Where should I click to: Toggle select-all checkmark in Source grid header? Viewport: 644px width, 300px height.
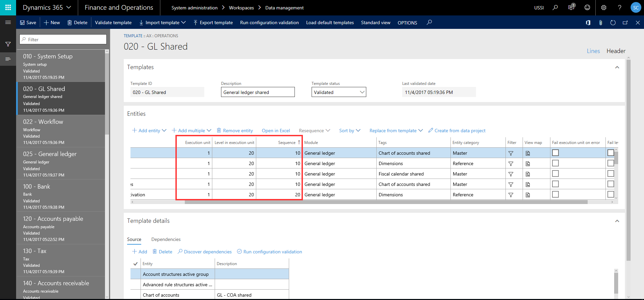point(136,264)
